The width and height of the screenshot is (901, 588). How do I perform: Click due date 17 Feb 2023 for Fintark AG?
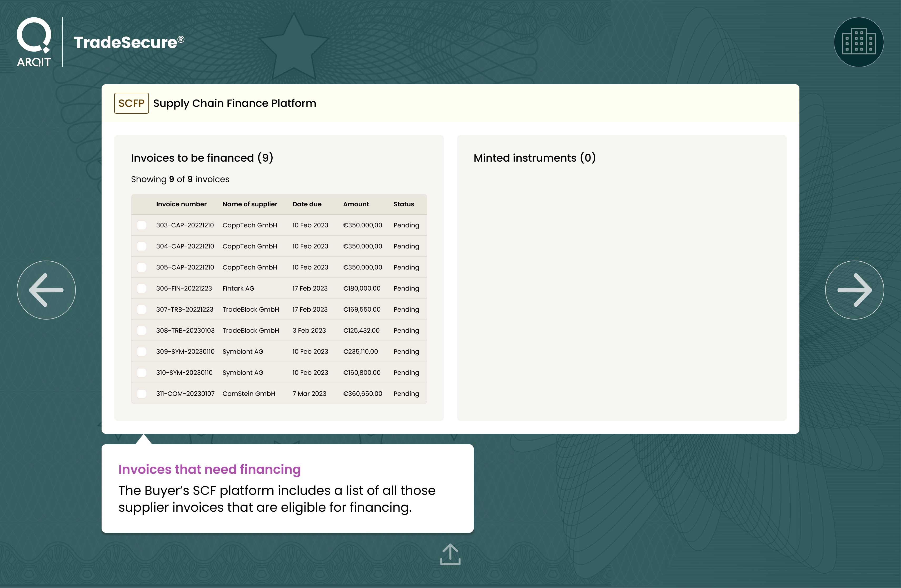pyautogui.click(x=310, y=288)
